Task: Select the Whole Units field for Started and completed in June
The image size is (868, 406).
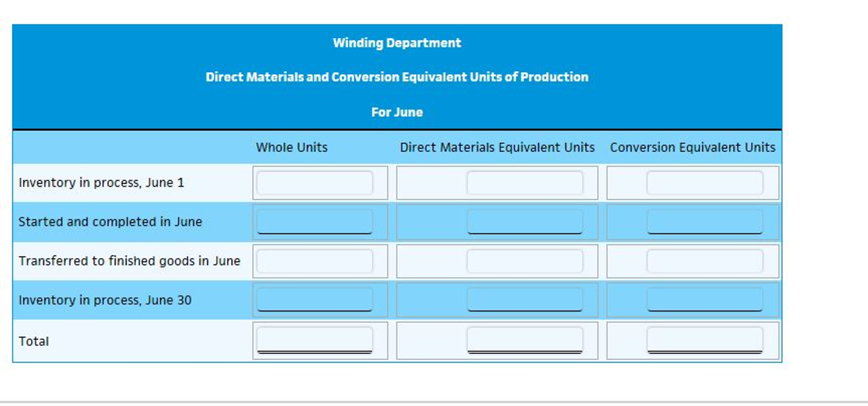Action: [315, 221]
